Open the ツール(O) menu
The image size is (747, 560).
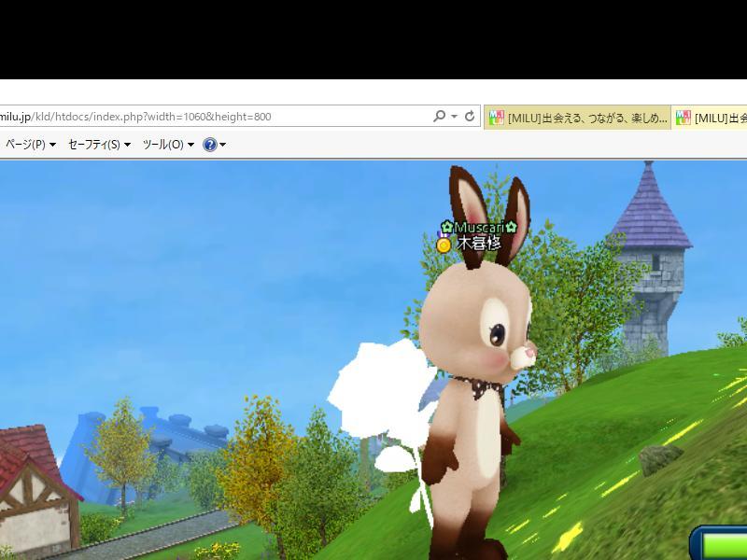tap(168, 145)
